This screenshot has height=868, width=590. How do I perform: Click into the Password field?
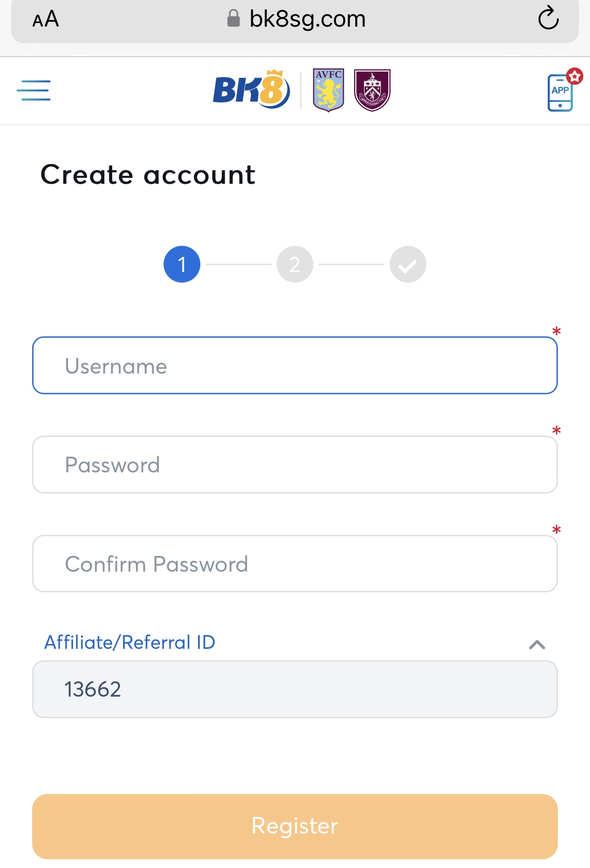tap(295, 465)
